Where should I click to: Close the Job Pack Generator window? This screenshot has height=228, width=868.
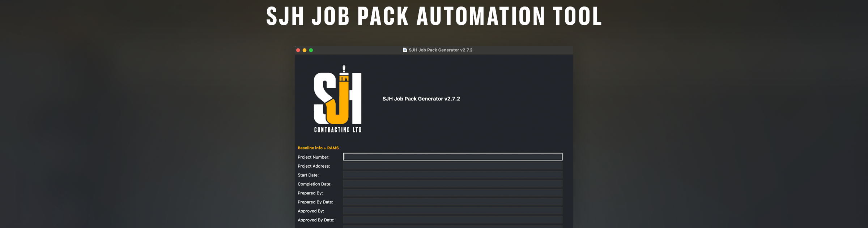298,50
